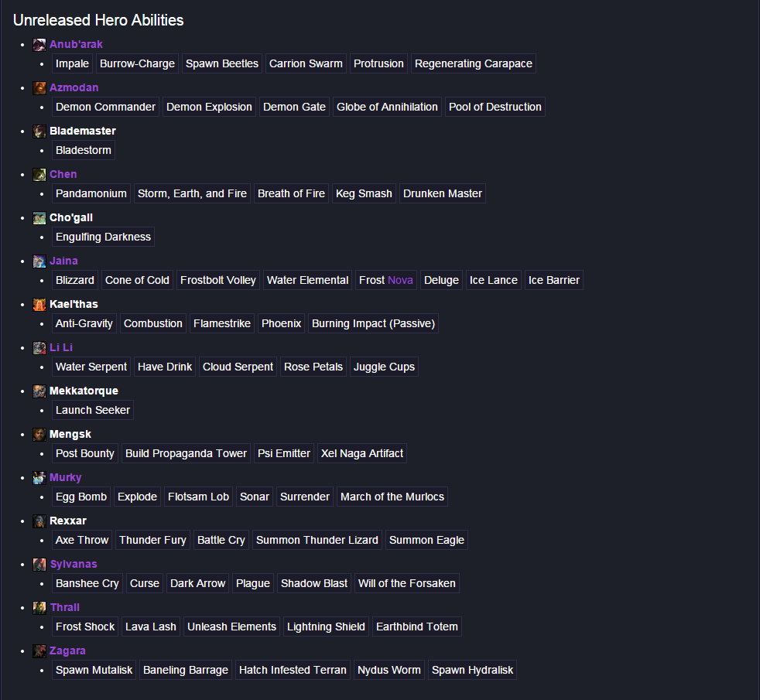This screenshot has width=760, height=700.
Task: Click the Phoenix ability tag
Action: click(282, 323)
